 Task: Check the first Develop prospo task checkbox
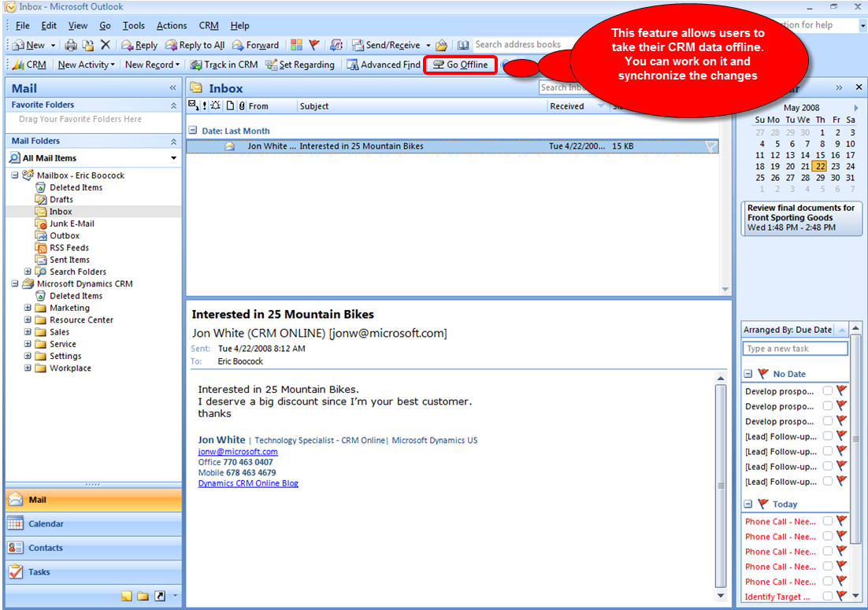(827, 391)
